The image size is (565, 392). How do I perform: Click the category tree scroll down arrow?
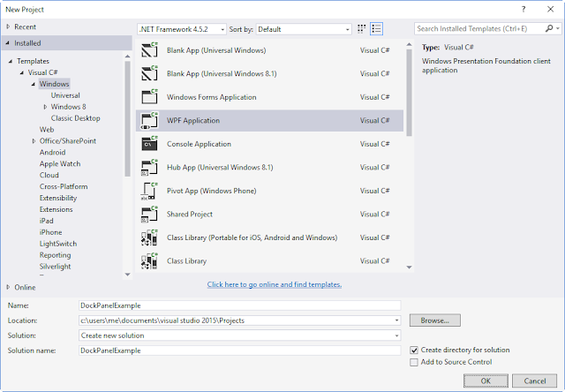(127, 275)
